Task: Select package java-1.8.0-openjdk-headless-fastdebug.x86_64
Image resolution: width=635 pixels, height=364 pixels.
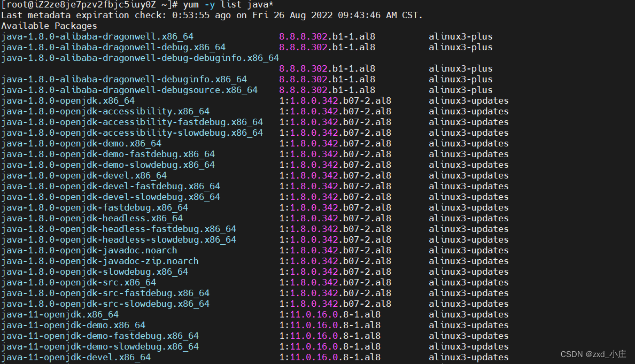Action: click(119, 229)
